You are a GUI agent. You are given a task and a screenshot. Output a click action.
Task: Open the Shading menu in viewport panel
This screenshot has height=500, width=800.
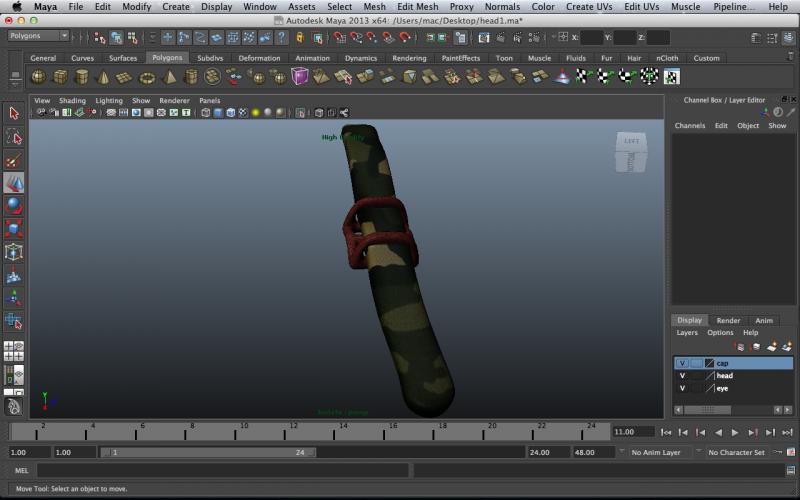(x=72, y=101)
